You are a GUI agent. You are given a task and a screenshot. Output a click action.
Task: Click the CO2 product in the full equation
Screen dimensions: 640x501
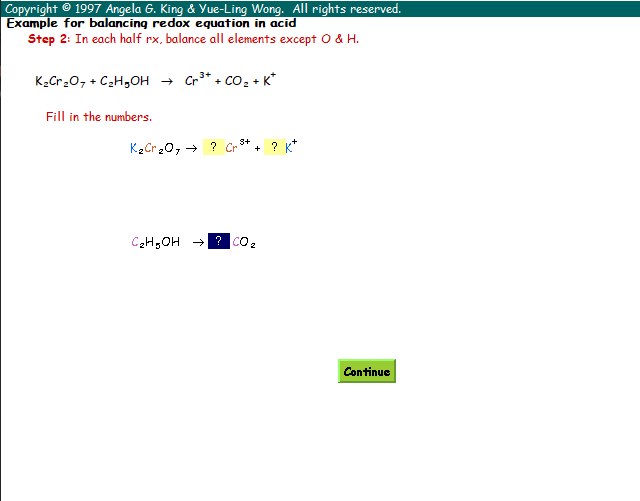pyautogui.click(x=236, y=81)
